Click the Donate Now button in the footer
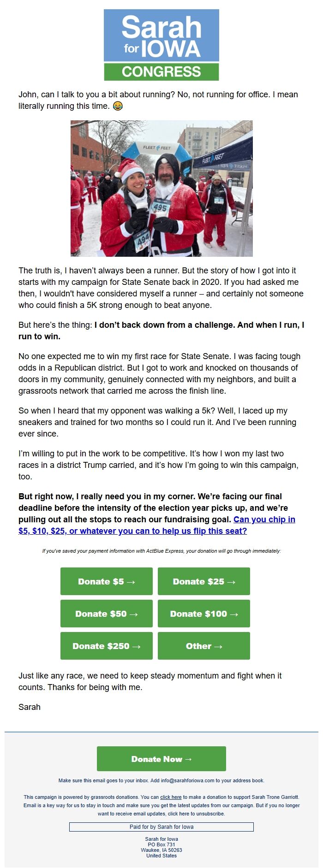The width and height of the screenshot is (323, 868). (161, 758)
